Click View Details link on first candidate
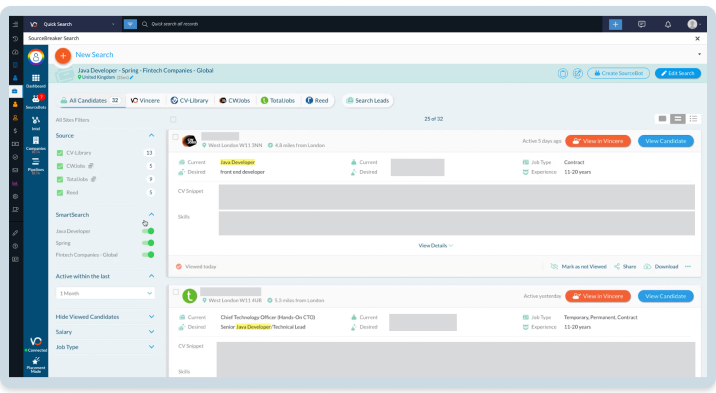The height and width of the screenshot is (393, 716). tap(435, 246)
